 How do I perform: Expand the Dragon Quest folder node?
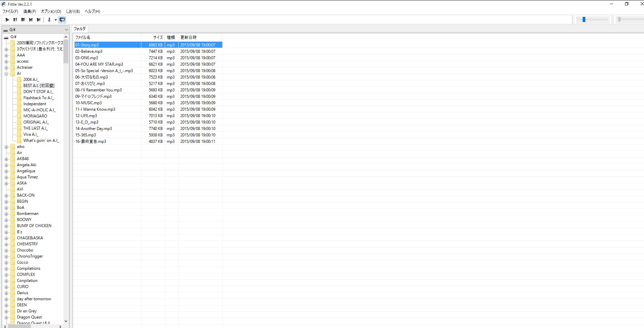click(6, 317)
